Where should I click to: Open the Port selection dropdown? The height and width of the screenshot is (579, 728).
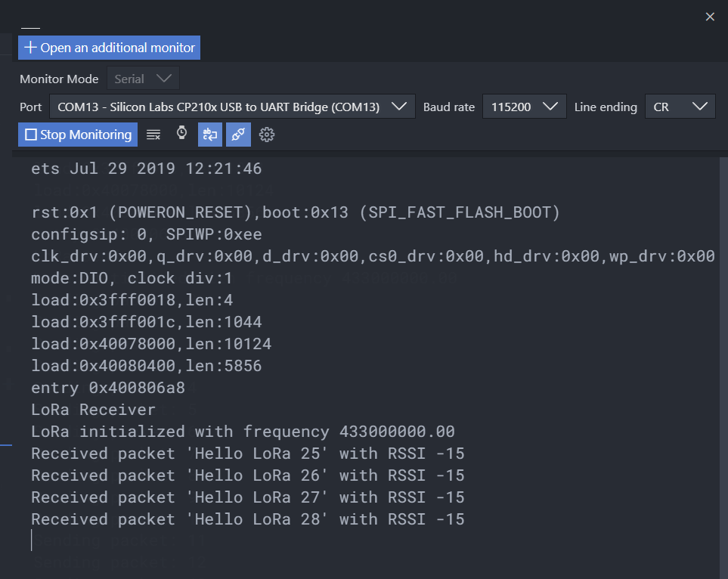tap(232, 107)
